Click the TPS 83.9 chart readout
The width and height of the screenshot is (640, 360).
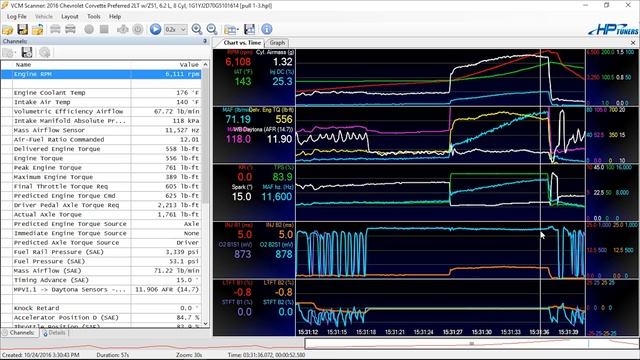(282, 177)
